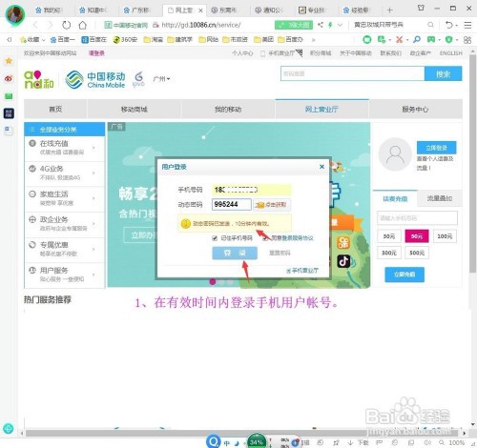Open the 首页 navigation tab
This screenshot has height=448, width=477.
[55, 110]
